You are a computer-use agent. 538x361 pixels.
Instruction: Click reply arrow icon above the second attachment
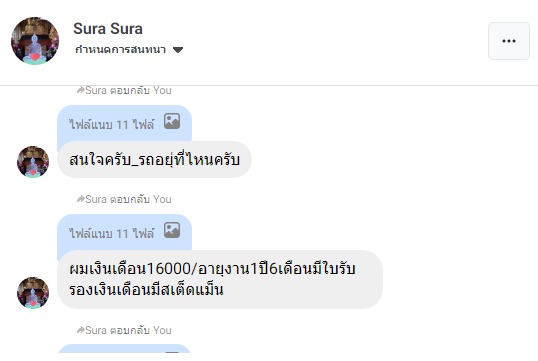(x=80, y=199)
